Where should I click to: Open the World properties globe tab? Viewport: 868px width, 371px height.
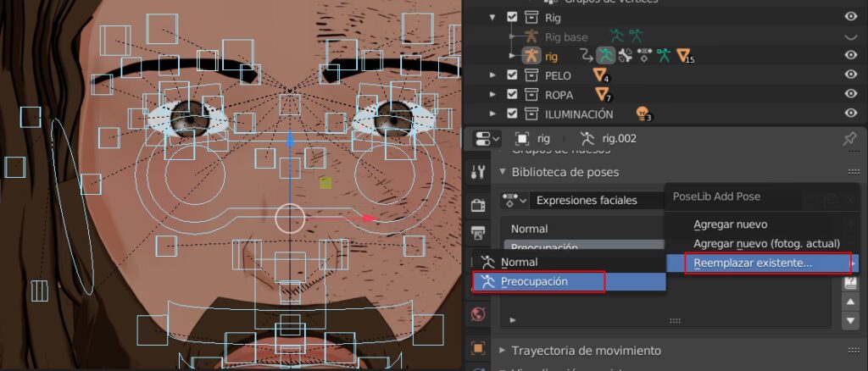[x=478, y=314]
